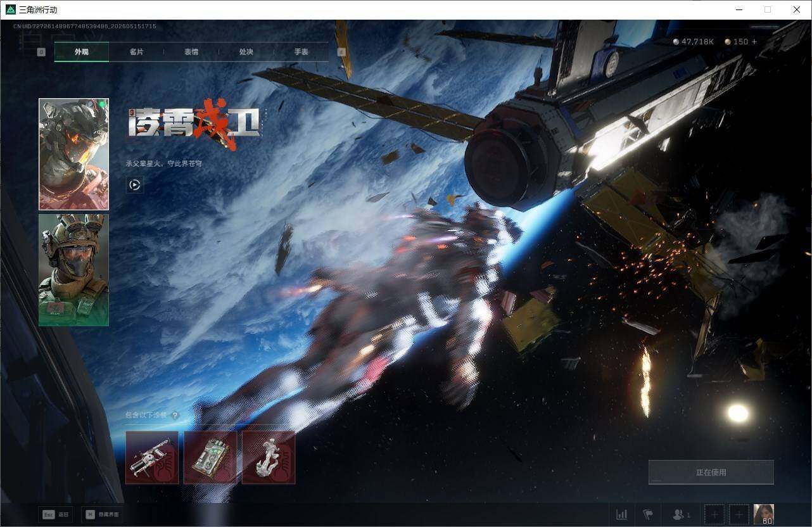Viewport: 812px width, 527px height.
Task: Click the gold coin 150 balance
Action: click(x=737, y=42)
